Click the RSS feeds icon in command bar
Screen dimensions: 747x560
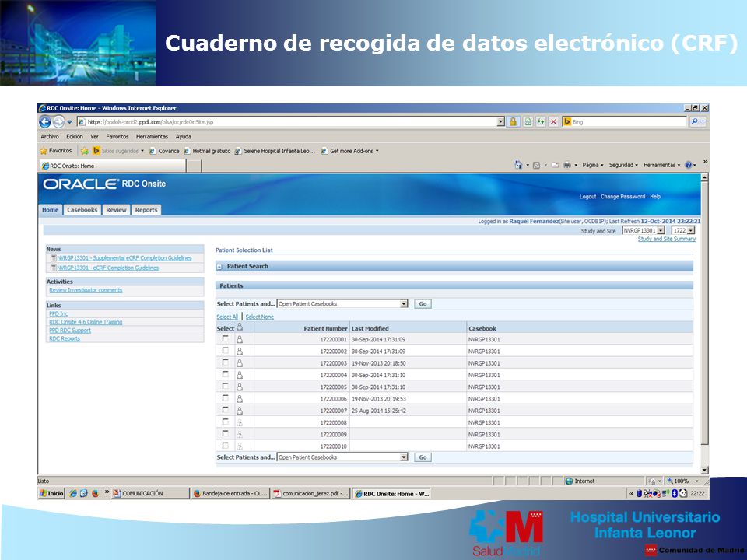click(536, 165)
